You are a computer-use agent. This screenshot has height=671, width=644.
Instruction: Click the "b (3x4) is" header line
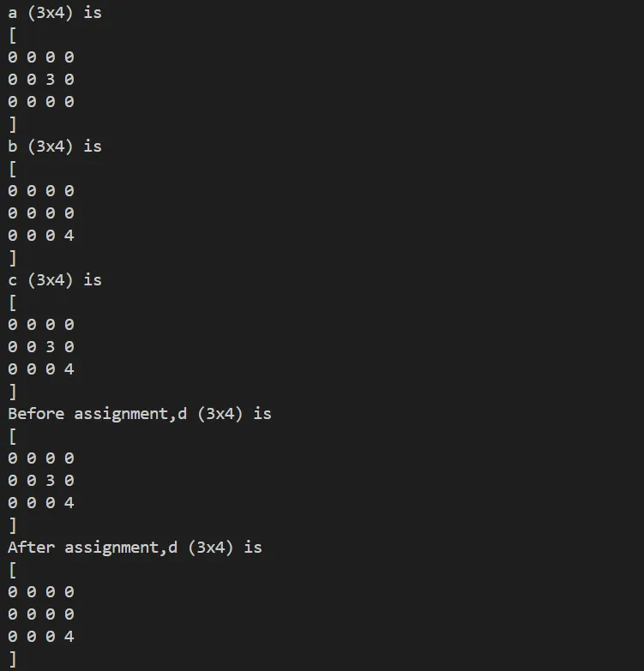tap(55, 147)
